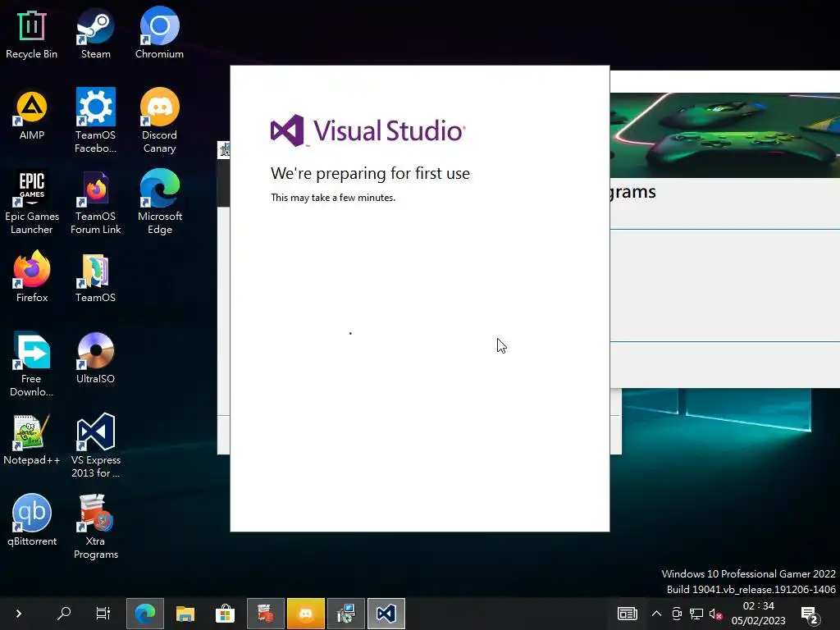Screen dimensions: 840x630
Task: Select the Notepad++ desktop icon
Action: (32, 440)
